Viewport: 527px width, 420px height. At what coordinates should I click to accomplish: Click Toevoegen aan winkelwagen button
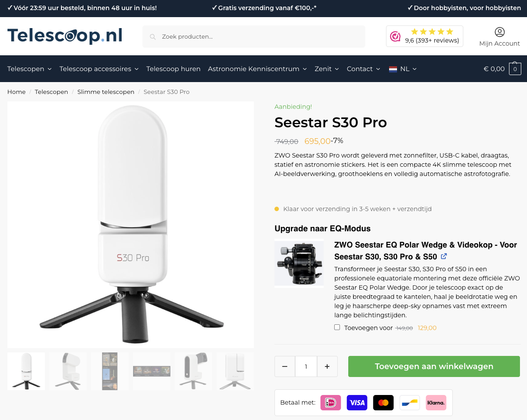(434, 366)
